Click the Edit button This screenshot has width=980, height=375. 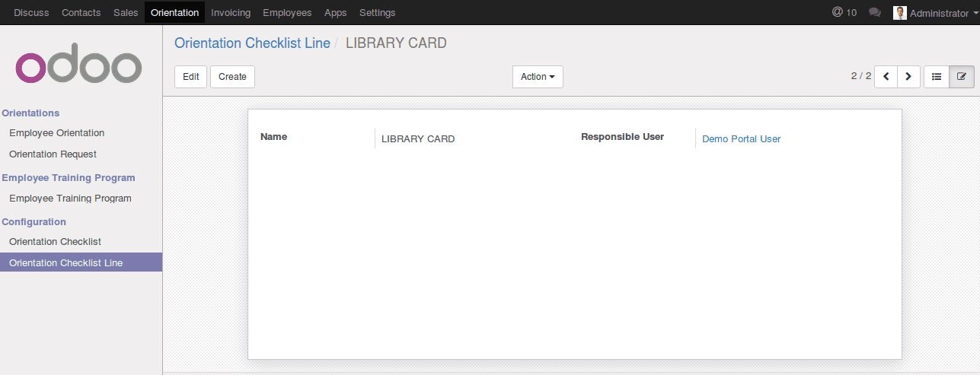pos(190,77)
